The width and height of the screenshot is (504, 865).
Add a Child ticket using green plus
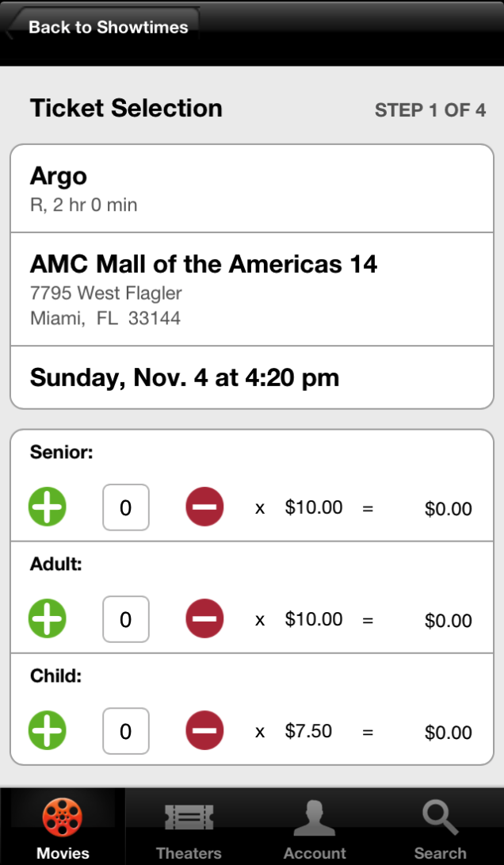(x=48, y=730)
